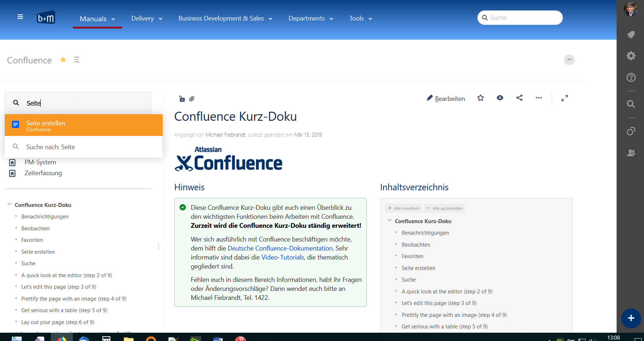Open Business Development & Sales menu
The image size is (644, 341).
(x=225, y=18)
